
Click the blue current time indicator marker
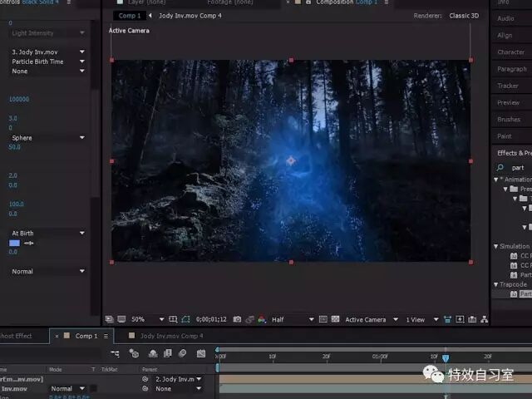point(446,358)
